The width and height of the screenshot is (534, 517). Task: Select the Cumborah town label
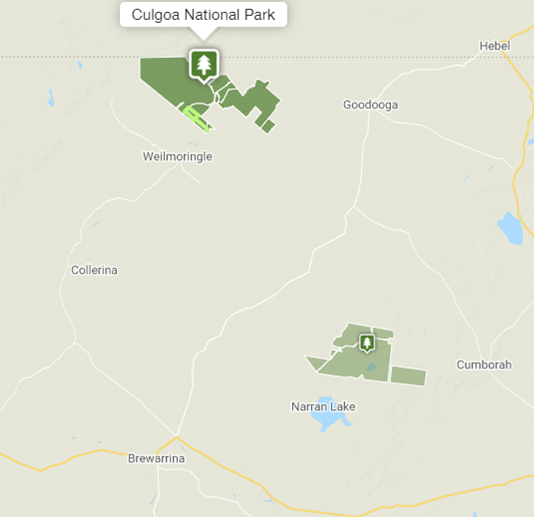click(484, 365)
